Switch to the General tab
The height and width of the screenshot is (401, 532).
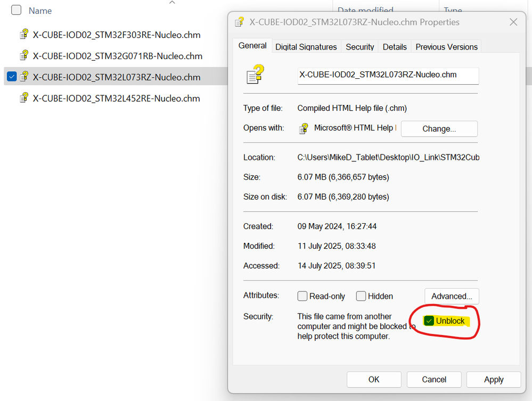pos(252,45)
